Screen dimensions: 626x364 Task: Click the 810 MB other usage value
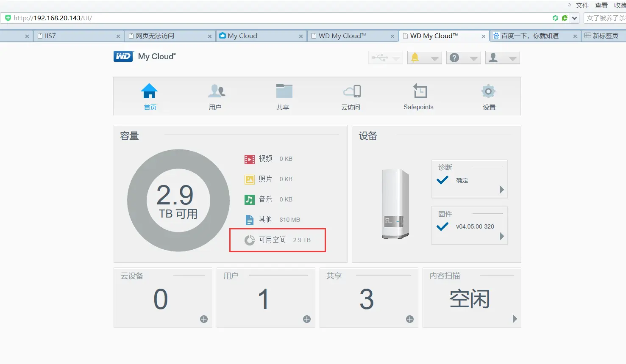290,220
